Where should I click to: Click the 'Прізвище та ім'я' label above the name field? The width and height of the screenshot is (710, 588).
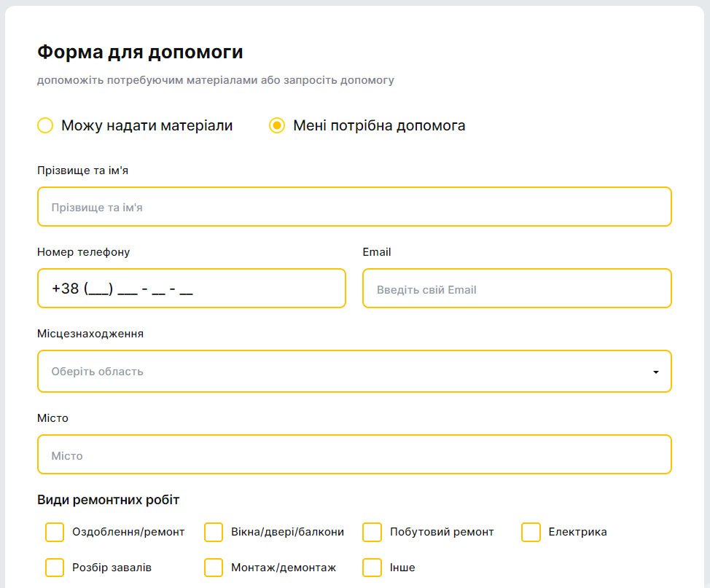click(x=82, y=170)
